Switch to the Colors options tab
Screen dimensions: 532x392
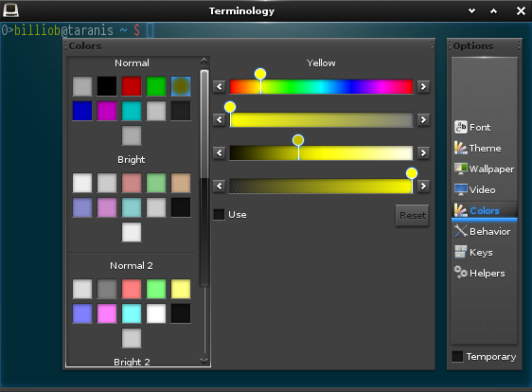click(x=484, y=211)
